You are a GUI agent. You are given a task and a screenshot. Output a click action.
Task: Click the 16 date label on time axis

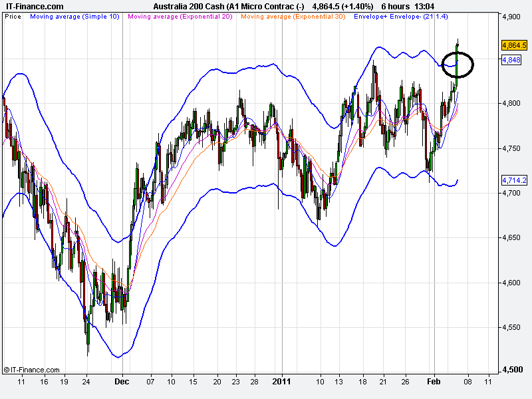(44, 382)
